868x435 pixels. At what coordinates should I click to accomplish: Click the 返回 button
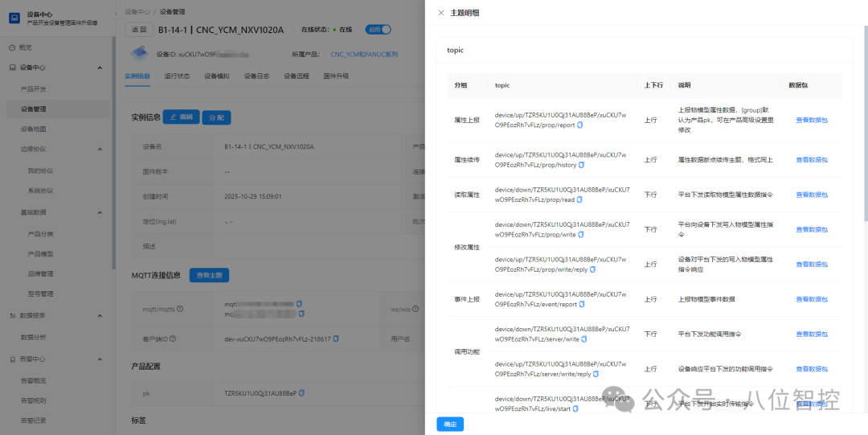tap(139, 30)
